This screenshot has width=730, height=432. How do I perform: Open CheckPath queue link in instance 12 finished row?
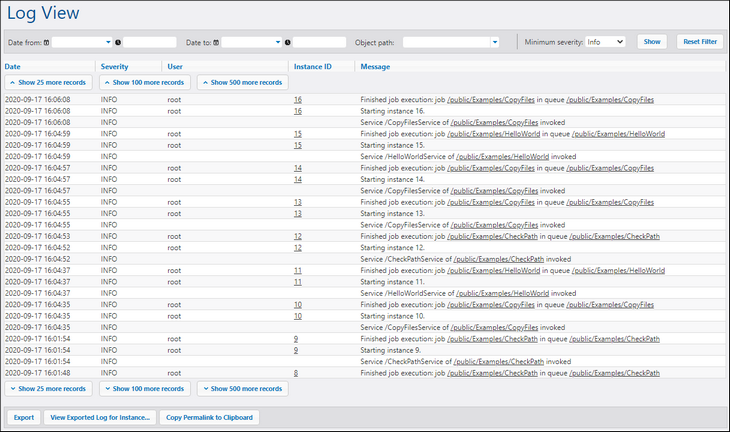615,236
